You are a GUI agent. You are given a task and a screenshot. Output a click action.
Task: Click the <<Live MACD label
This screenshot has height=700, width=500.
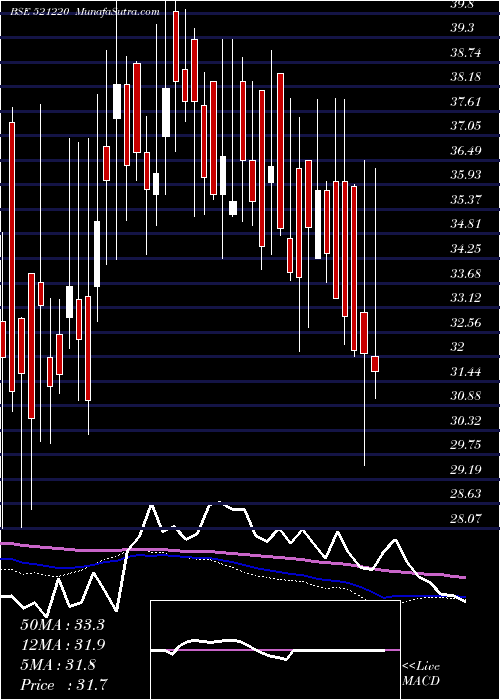click(421, 674)
